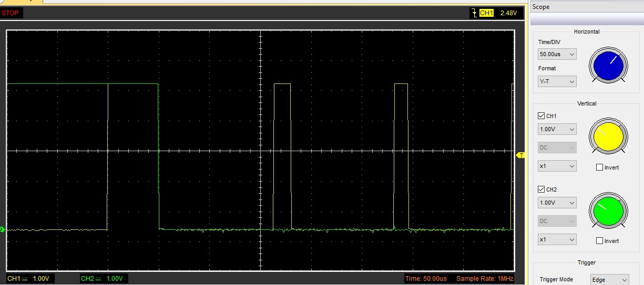Click the yellow CH1 vertical knob
The image size is (644, 285).
click(x=608, y=136)
